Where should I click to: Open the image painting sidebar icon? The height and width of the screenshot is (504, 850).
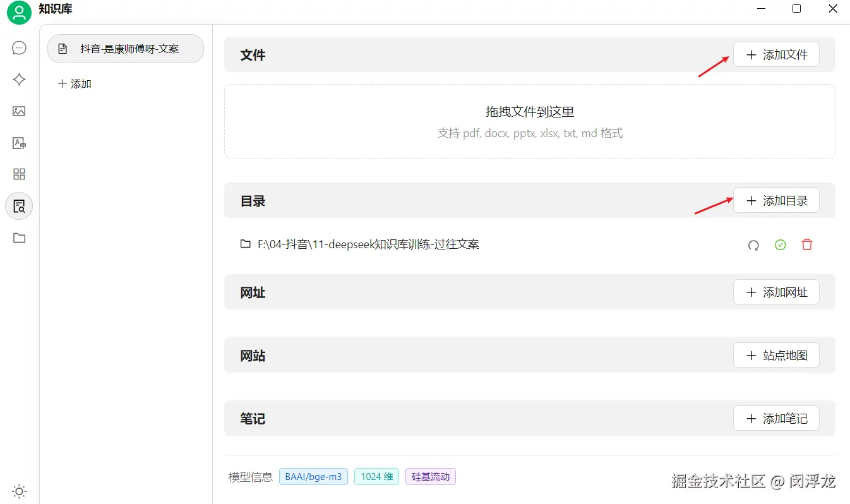point(19,111)
